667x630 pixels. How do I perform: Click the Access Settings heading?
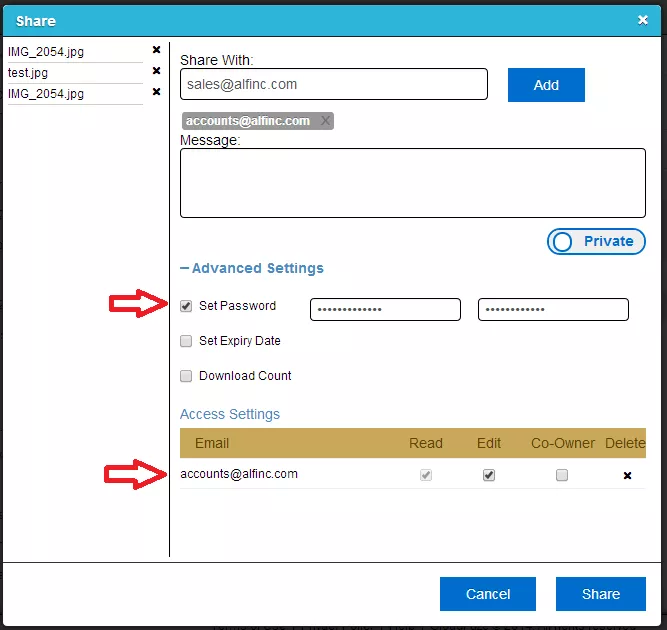pyautogui.click(x=230, y=414)
